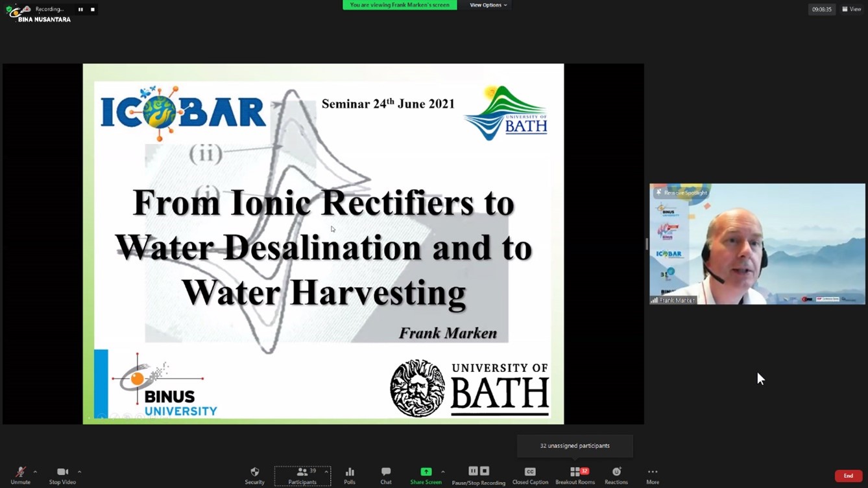Open the Reactions menu

616,476
